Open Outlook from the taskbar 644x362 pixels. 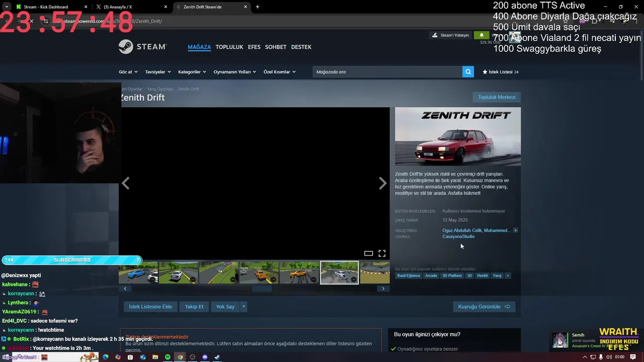coord(143,357)
